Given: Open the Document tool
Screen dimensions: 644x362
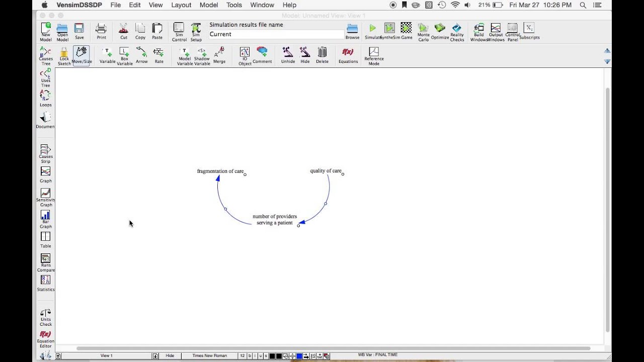Looking at the screenshot, I should [45, 121].
